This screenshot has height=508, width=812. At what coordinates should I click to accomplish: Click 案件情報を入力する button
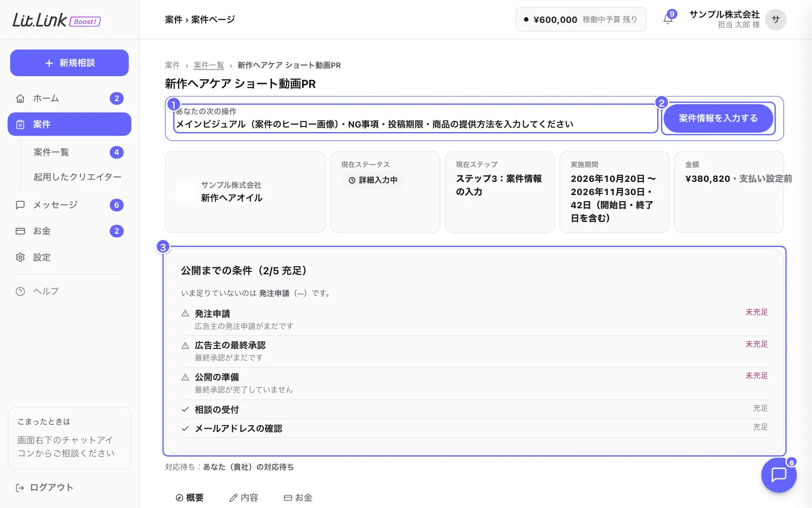(718, 118)
